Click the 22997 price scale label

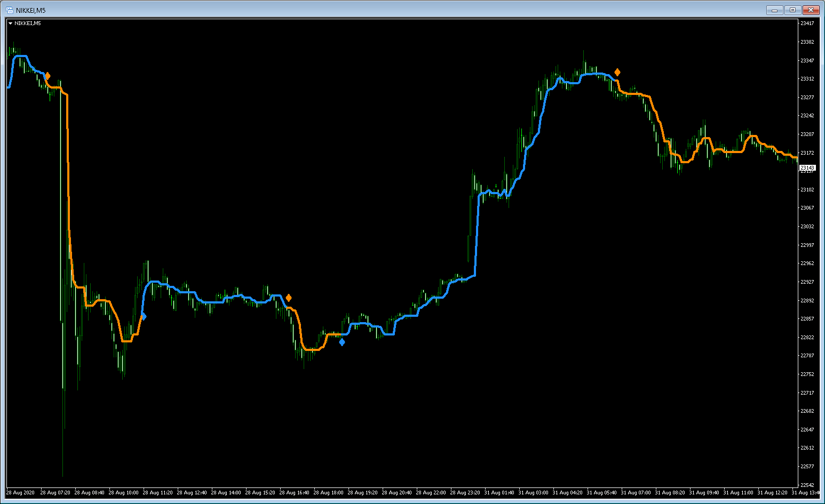tap(807, 245)
